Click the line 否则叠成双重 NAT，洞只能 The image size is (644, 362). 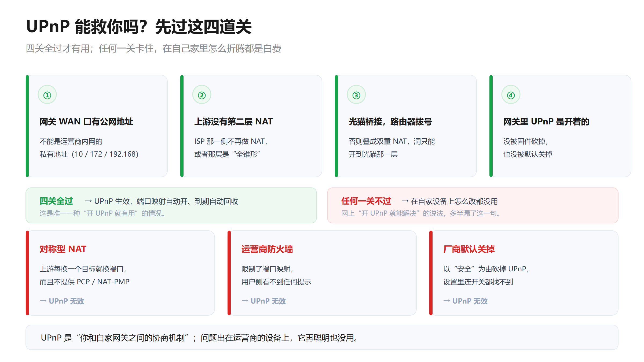(x=392, y=141)
